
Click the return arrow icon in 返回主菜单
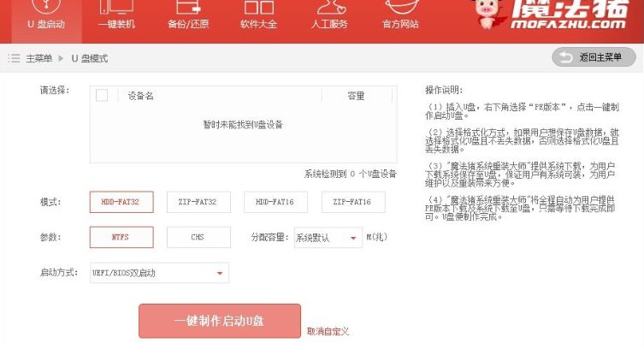[566, 57]
